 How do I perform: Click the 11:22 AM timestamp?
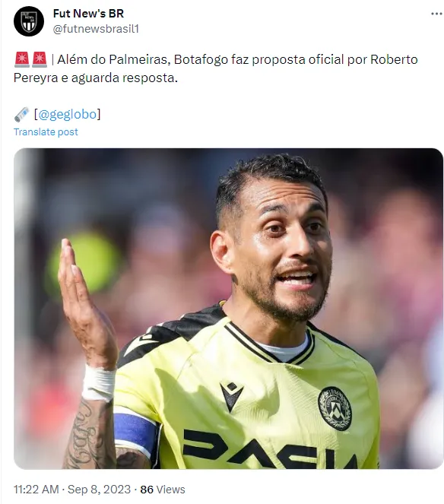36,490
